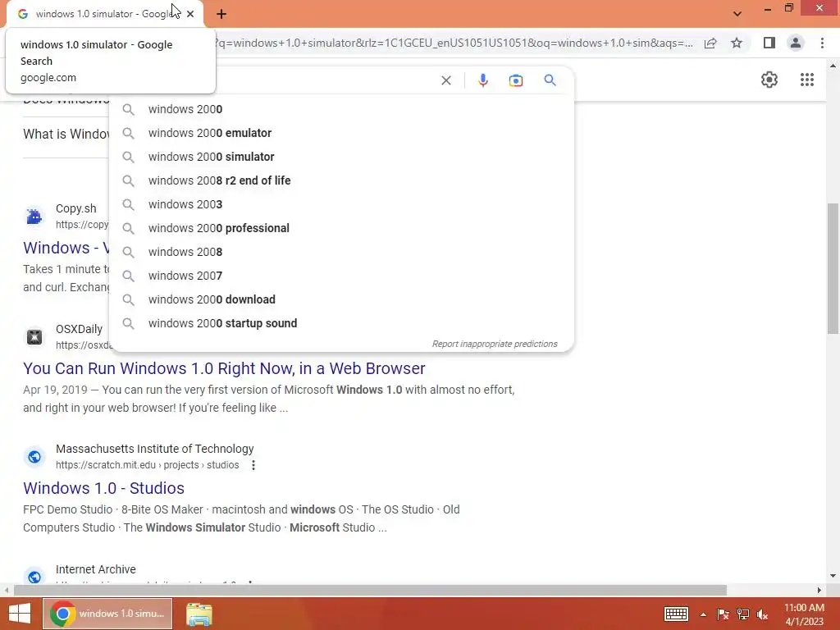
Task: Click the scratch.mit.edu projects studios URL
Action: point(148,465)
